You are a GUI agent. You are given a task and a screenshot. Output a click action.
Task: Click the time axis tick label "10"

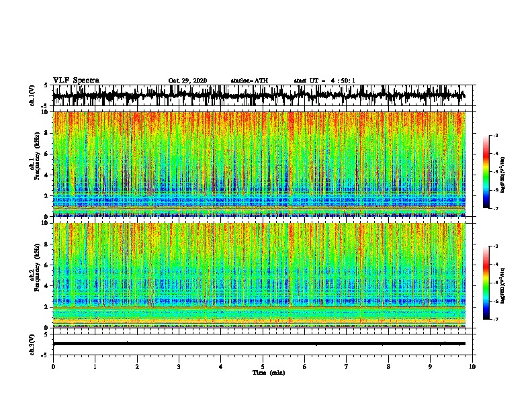pyautogui.click(x=472, y=367)
